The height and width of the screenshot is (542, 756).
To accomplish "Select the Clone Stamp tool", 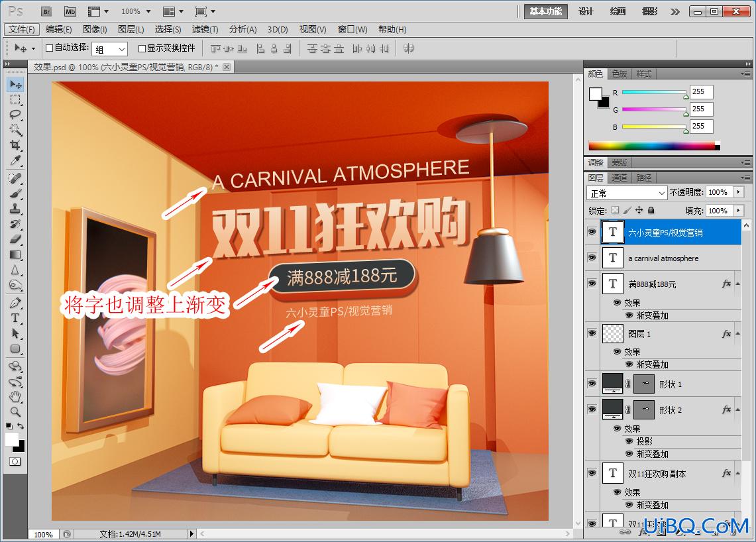I will tap(15, 209).
